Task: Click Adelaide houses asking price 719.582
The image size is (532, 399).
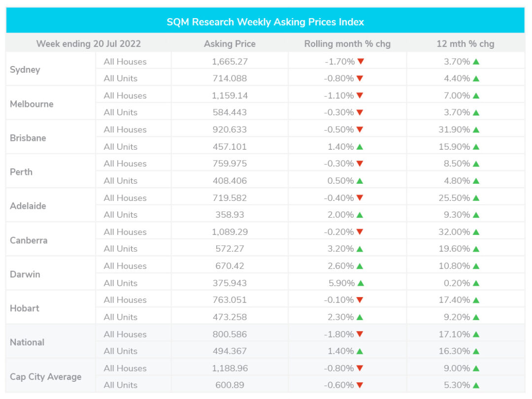Action: point(230,198)
